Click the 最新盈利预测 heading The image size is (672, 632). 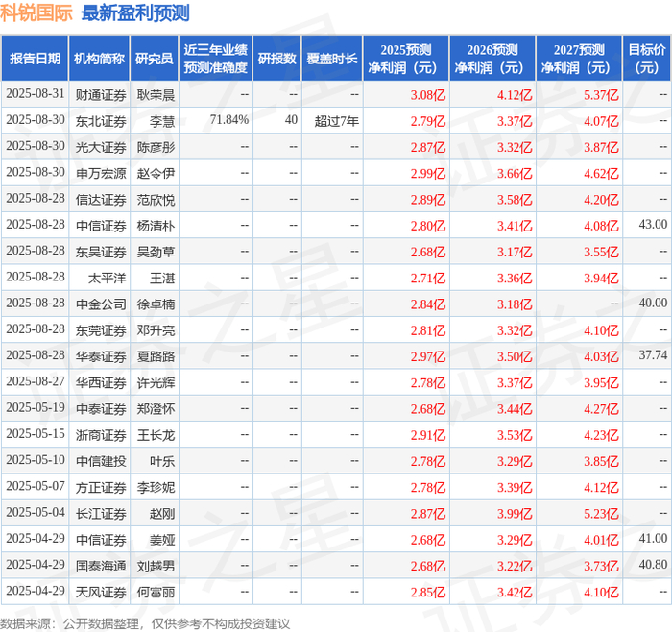(x=135, y=12)
